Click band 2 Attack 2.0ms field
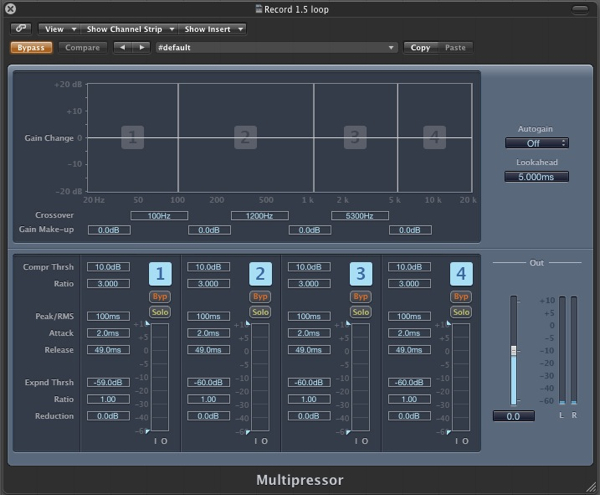This screenshot has width=600, height=495. pyautogui.click(x=209, y=333)
